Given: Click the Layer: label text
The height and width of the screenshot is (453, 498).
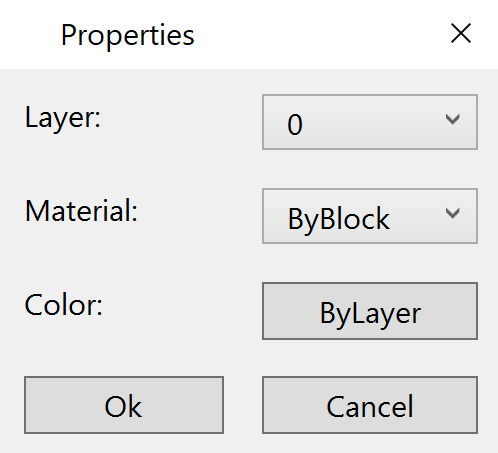Looking at the screenshot, I should click(63, 118).
